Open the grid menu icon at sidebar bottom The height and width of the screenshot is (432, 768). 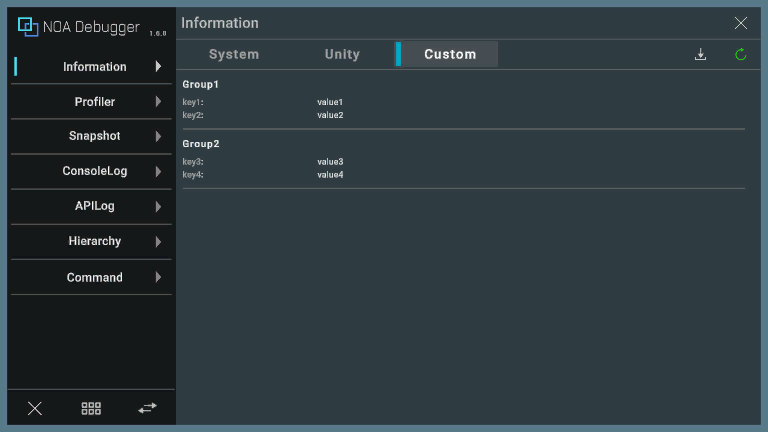click(x=91, y=408)
